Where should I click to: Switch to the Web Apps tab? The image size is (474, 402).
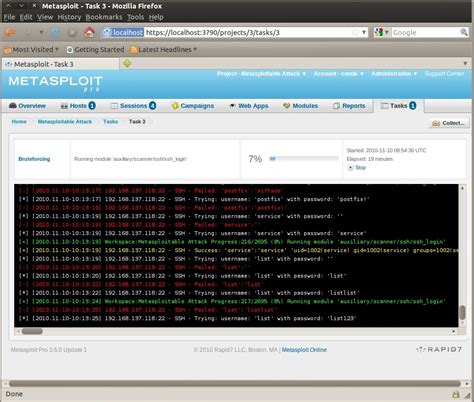pos(249,106)
